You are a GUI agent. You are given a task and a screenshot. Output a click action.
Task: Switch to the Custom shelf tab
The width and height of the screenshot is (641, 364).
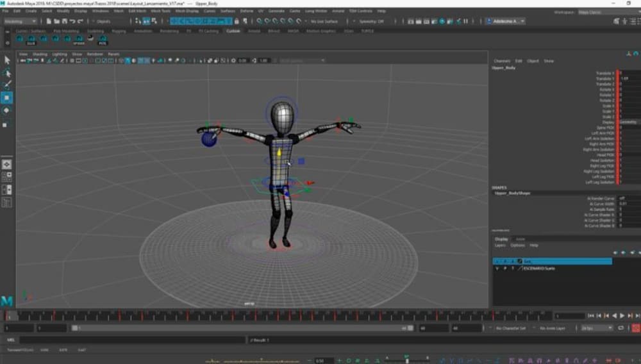(x=233, y=31)
